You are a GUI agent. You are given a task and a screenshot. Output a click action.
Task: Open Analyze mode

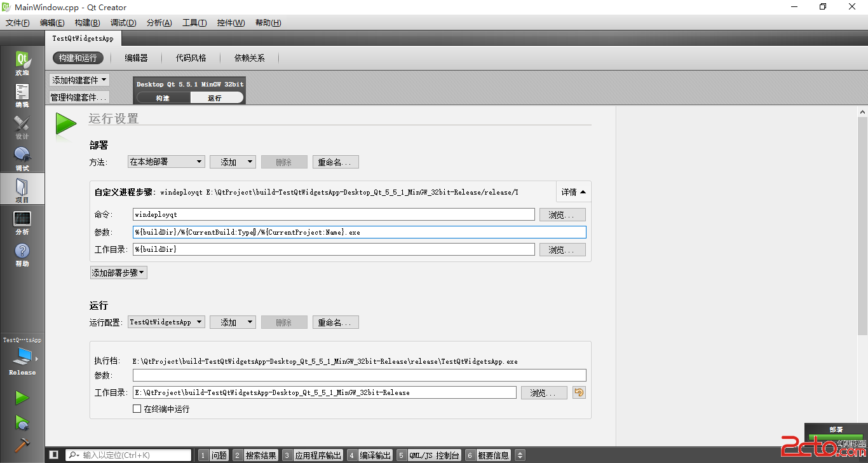(22, 223)
